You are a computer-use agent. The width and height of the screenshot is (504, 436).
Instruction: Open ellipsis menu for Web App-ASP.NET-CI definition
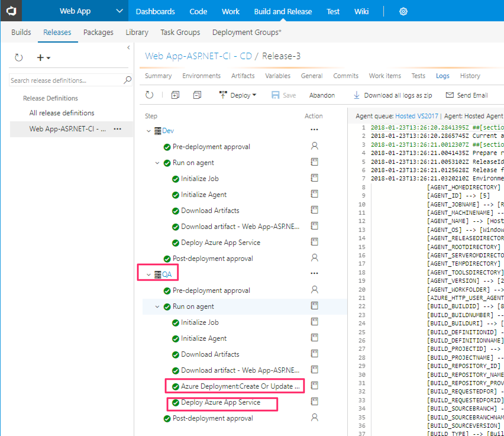tap(117, 129)
